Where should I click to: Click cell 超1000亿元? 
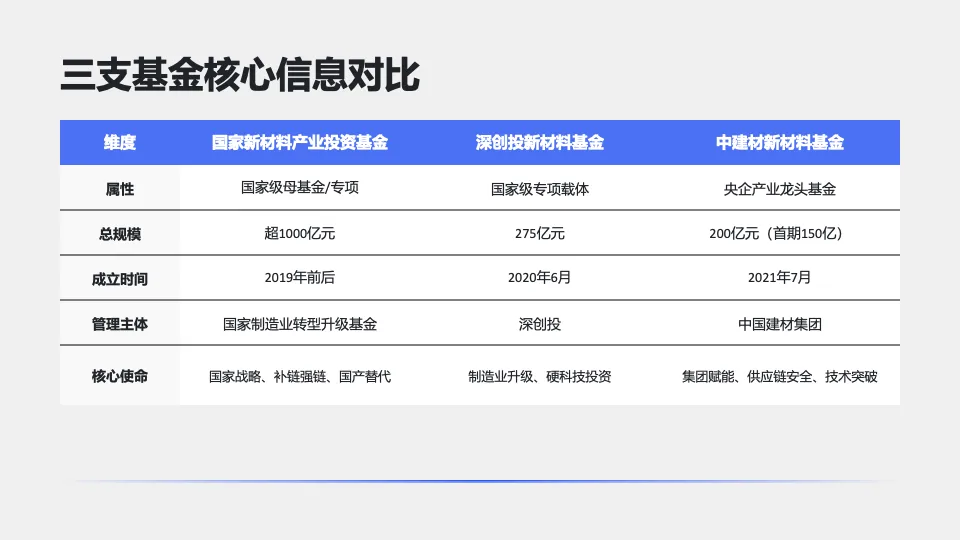coord(300,233)
